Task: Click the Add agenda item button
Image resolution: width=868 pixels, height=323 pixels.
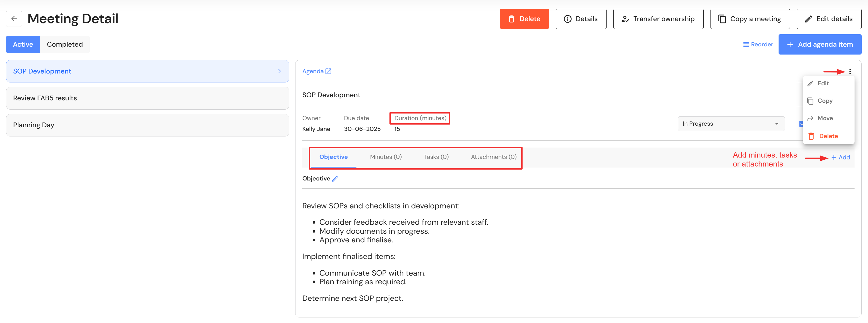Action: tap(819, 45)
